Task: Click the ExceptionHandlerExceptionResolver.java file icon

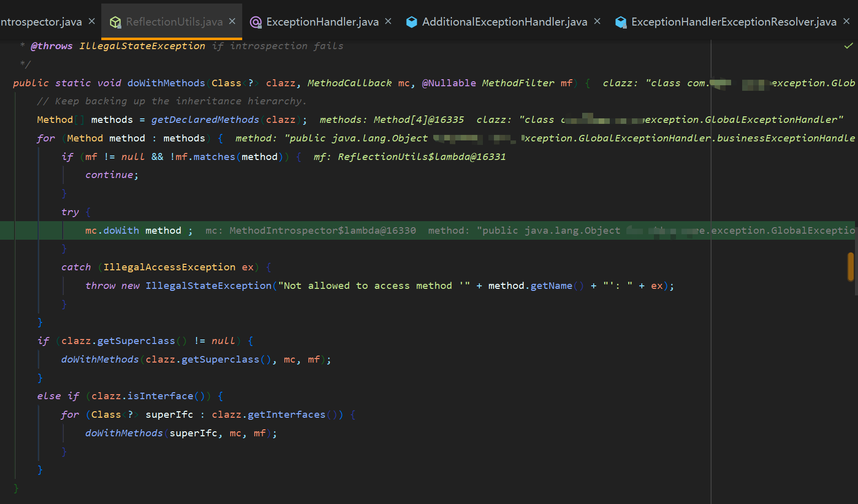Action: pos(621,22)
